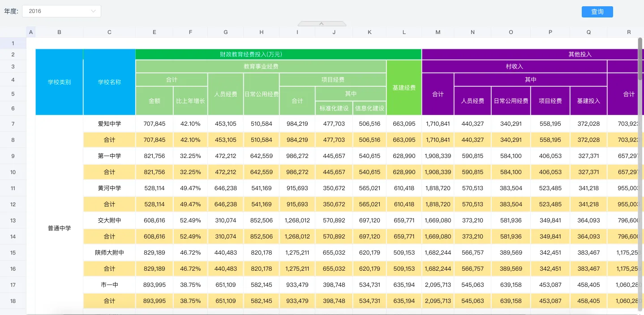Open the 年度 2016 year dropdown
644x315 pixels.
61,11
